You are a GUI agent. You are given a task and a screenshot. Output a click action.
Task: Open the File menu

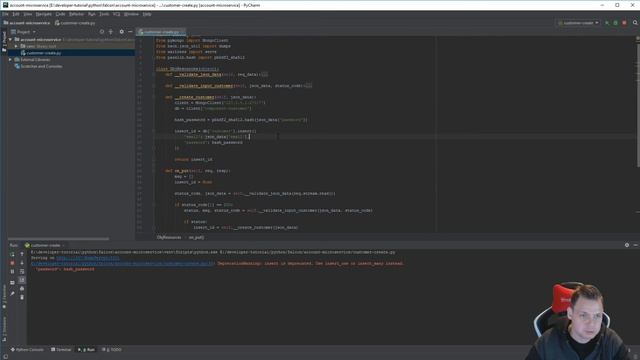[5, 14]
